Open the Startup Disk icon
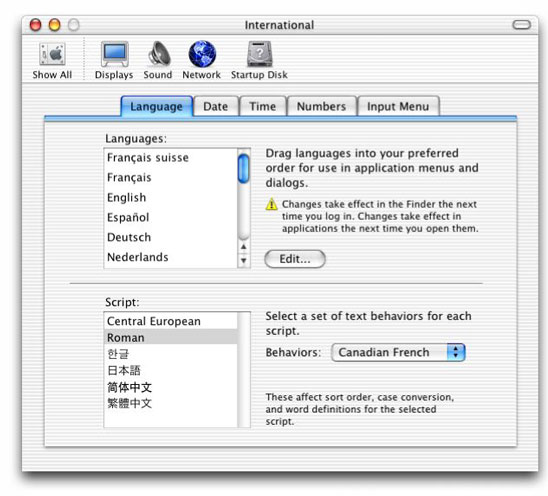The width and height of the screenshot is (548, 496). pyautogui.click(x=259, y=54)
